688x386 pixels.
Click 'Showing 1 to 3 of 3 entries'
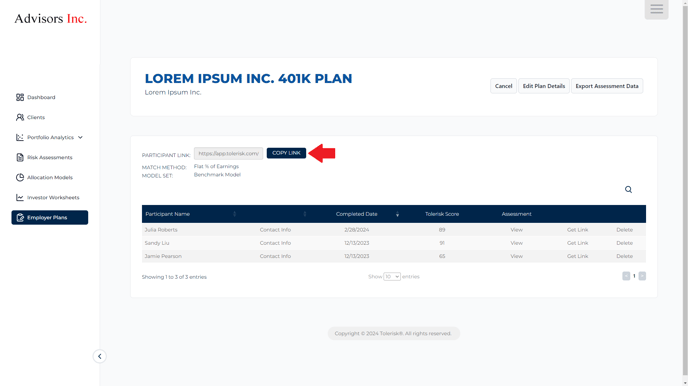point(174,277)
